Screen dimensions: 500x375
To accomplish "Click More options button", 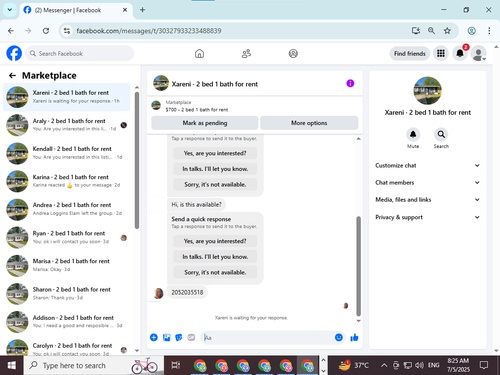I will [x=309, y=123].
